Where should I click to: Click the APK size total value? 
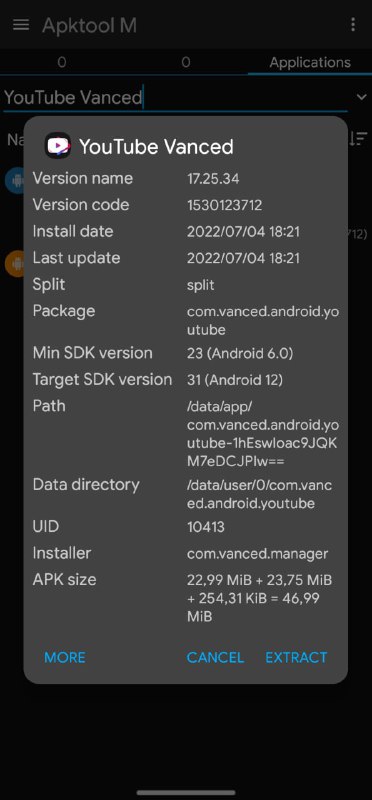pyautogui.click(x=260, y=598)
